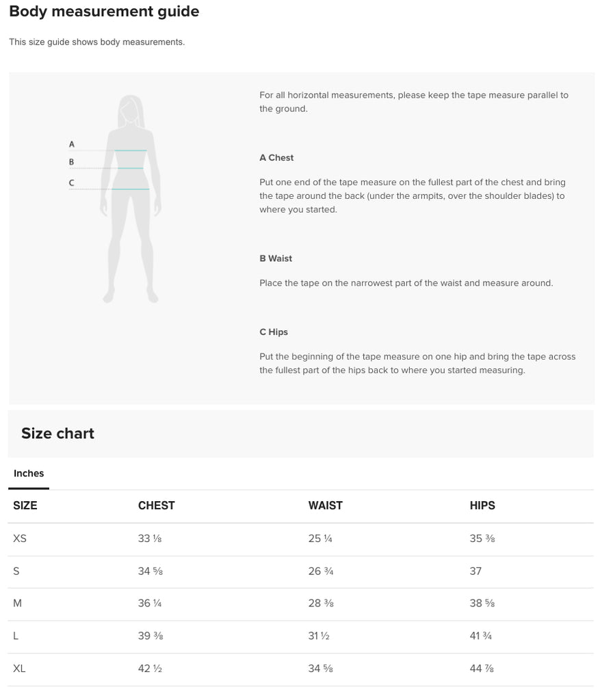Click the SIZE column header
The height and width of the screenshot is (700, 602).
point(25,506)
